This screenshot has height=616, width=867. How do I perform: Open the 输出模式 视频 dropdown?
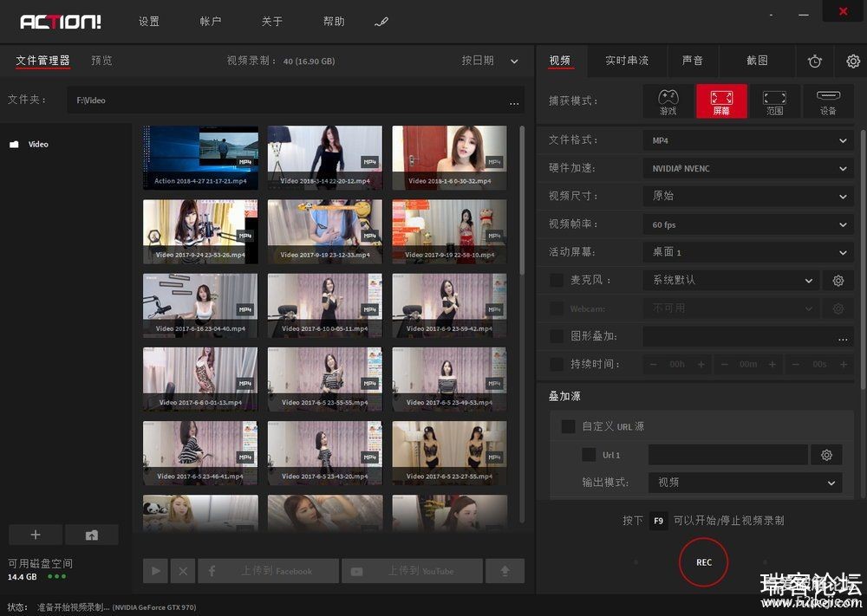[x=746, y=483]
